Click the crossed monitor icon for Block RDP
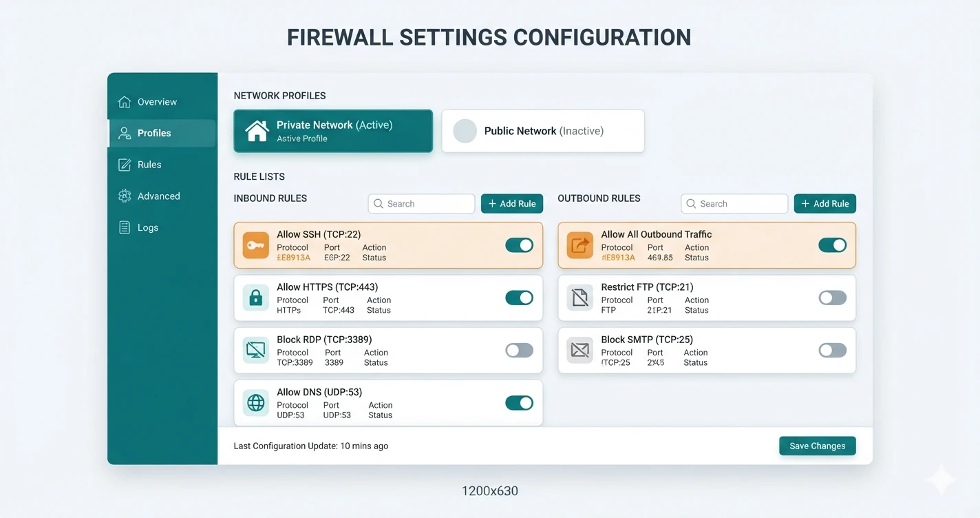Image resolution: width=980 pixels, height=518 pixels. (256, 350)
